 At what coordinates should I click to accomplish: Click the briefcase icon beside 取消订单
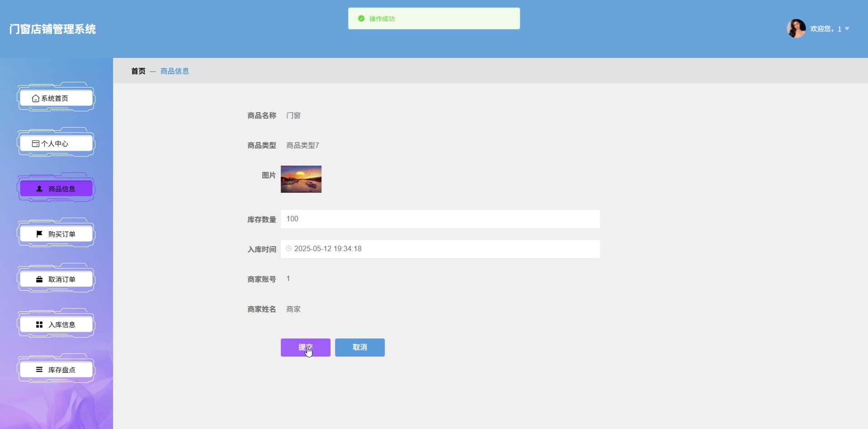pos(39,279)
